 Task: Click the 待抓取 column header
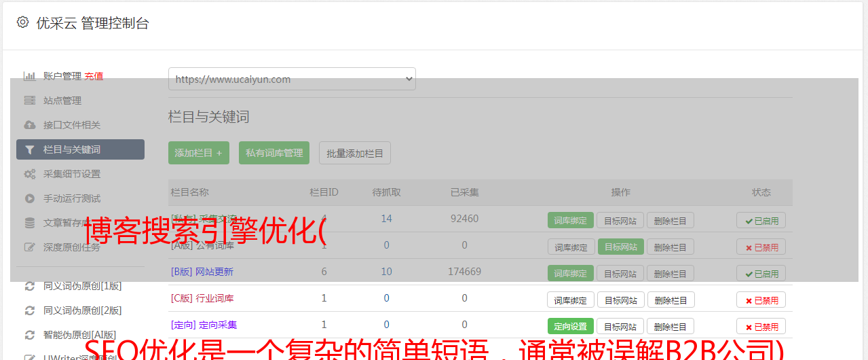click(x=386, y=192)
